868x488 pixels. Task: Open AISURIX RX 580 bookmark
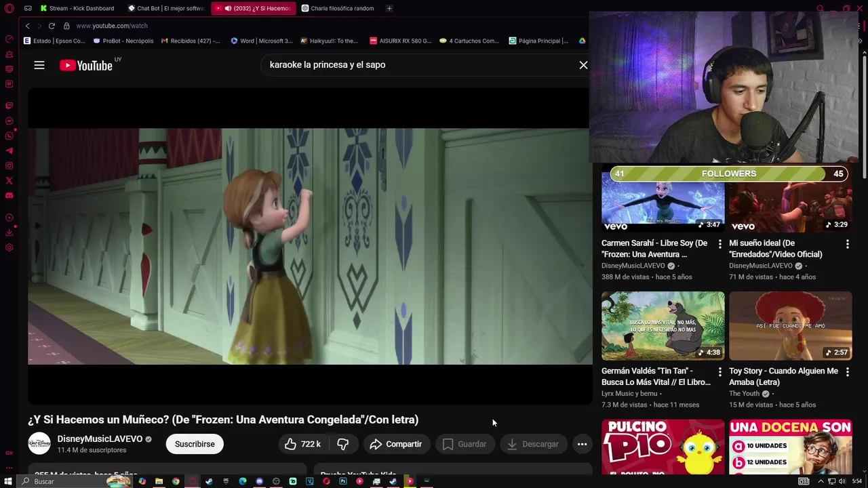(401, 41)
